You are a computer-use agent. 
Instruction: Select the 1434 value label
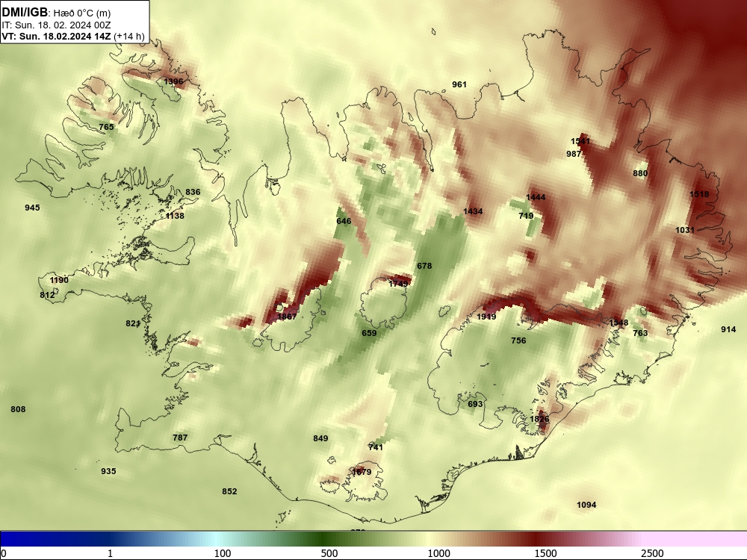(x=473, y=211)
